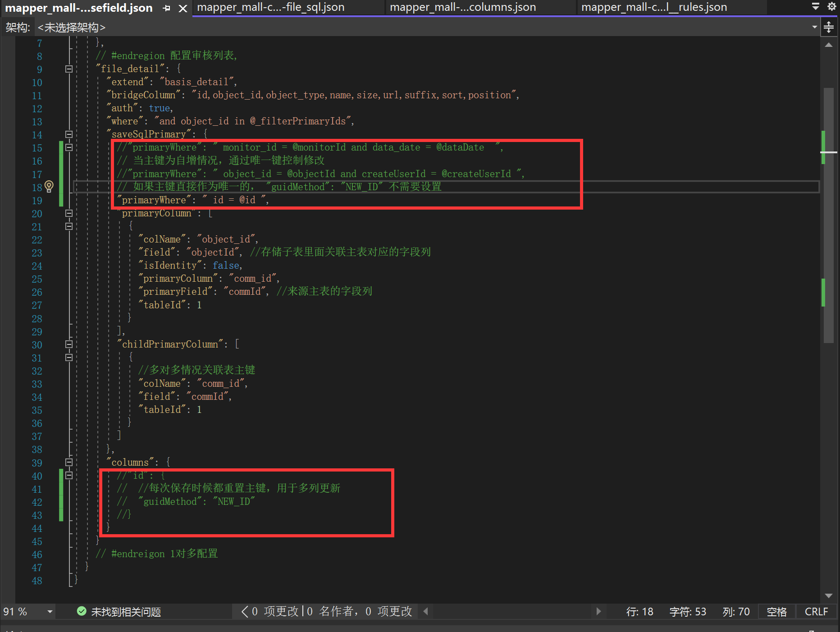
Task: Click the vertical scrollbar up arrow
Action: pos(828,45)
